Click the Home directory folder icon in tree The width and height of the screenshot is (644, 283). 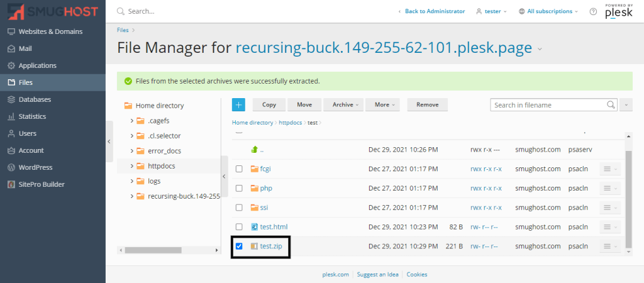tap(128, 106)
